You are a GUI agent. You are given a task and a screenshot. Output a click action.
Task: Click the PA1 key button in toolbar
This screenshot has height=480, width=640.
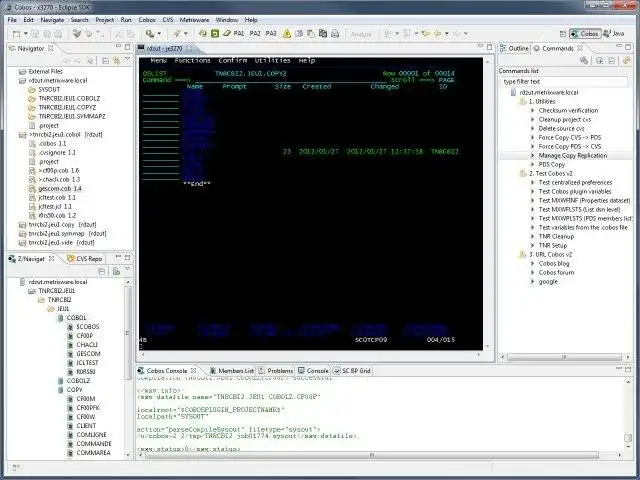point(239,33)
